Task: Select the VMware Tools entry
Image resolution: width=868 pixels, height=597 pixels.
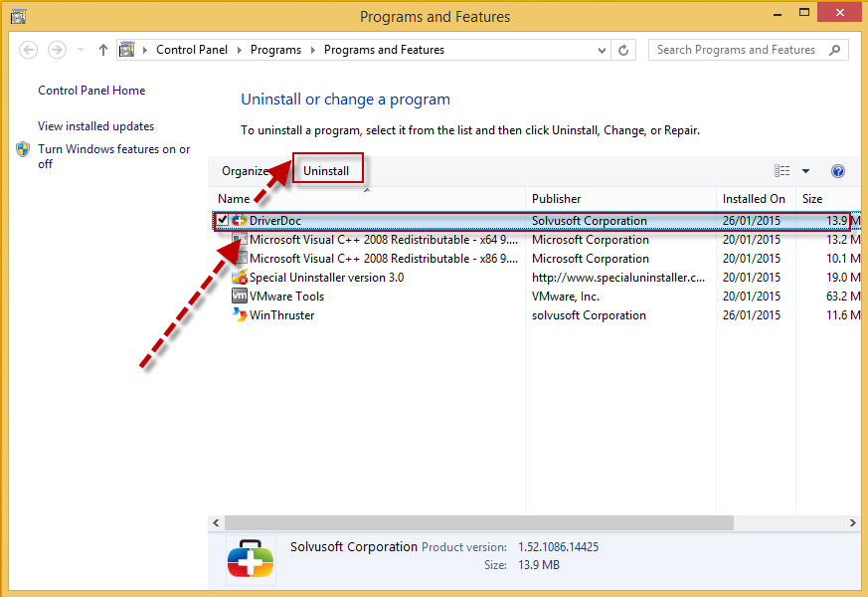Action: (286, 296)
